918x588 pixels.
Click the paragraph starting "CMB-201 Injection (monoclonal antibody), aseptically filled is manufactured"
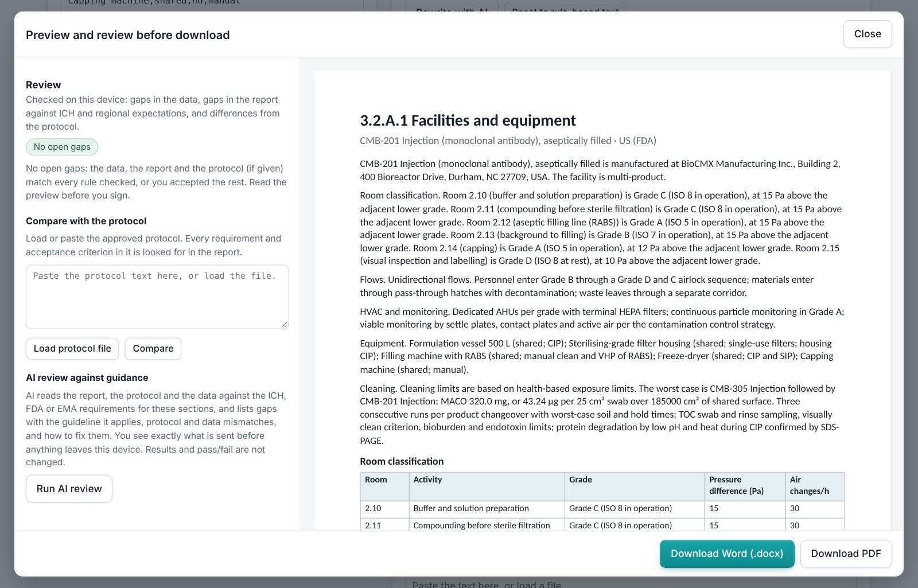[600, 170]
